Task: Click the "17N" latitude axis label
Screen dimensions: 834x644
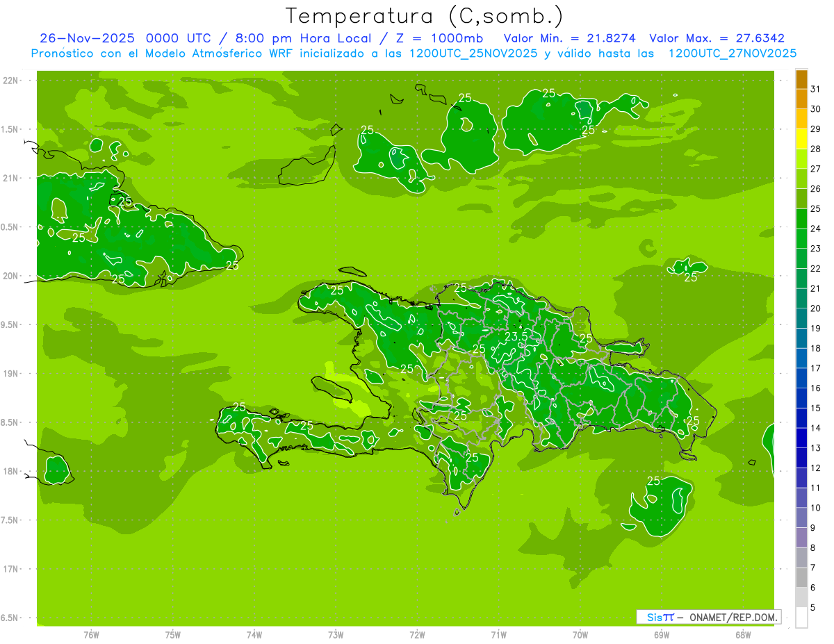Action: pyautogui.click(x=11, y=569)
